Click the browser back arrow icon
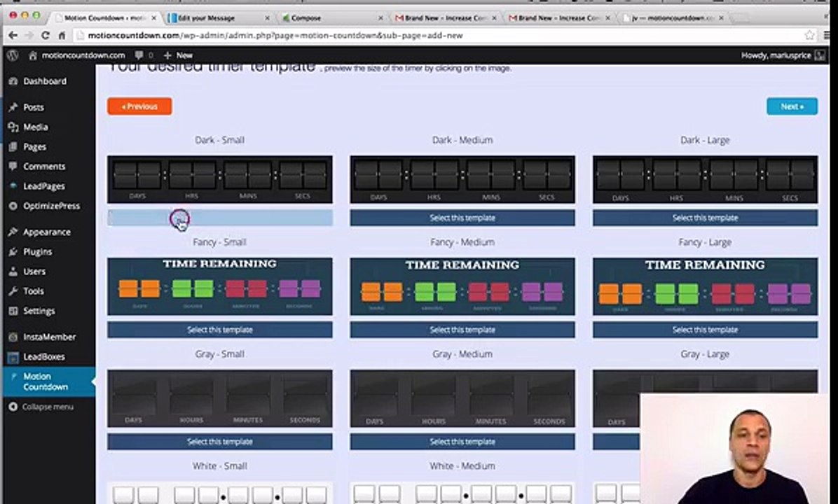 (x=13, y=35)
